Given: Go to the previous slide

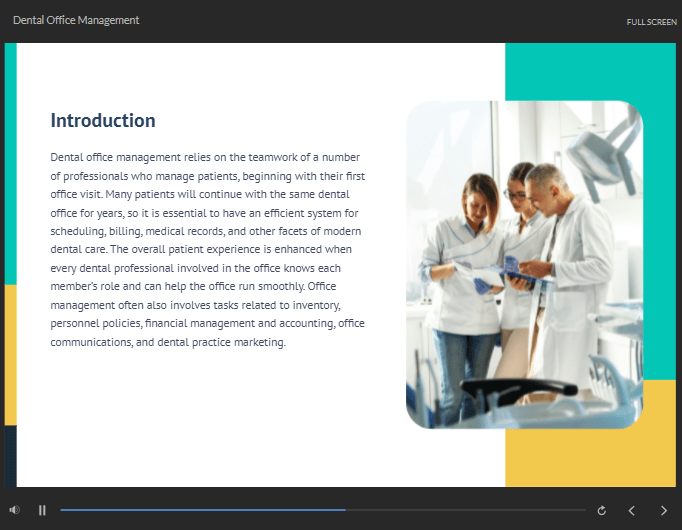Looking at the screenshot, I should 631,510.
